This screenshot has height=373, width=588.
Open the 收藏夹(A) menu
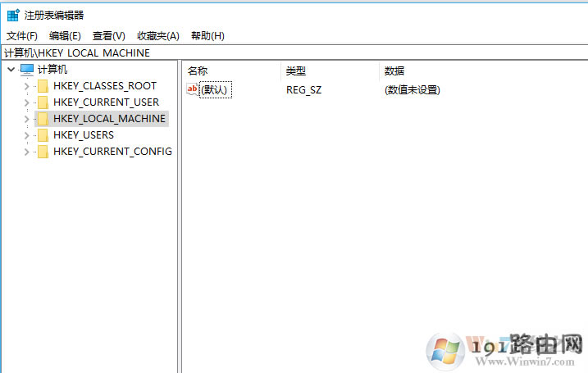[x=157, y=36]
